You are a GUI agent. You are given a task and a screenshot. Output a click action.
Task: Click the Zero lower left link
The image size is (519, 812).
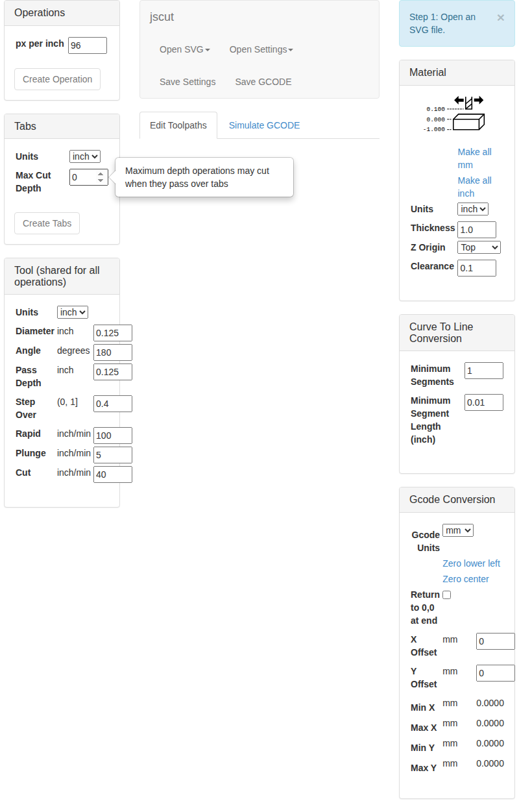click(x=471, y=563)
